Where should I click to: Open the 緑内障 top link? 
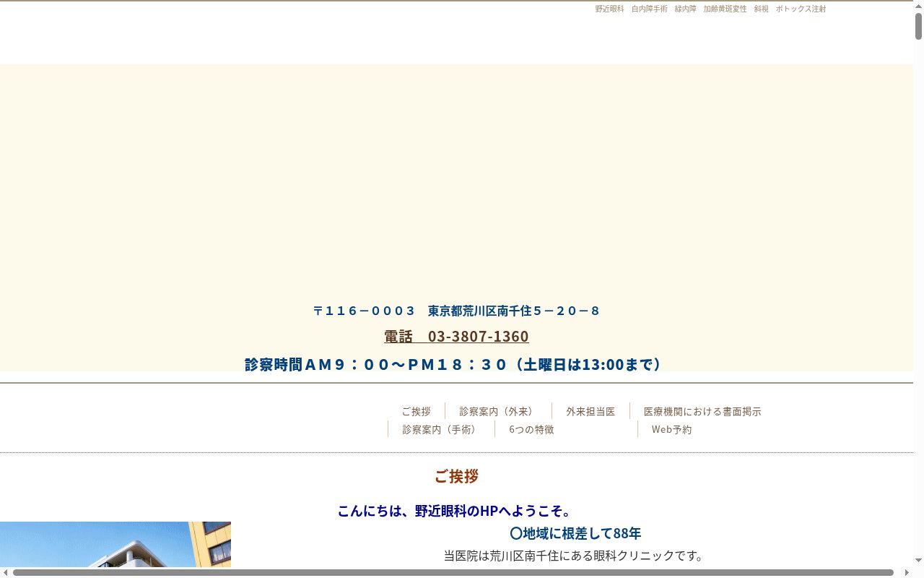(x=685, y=9)
